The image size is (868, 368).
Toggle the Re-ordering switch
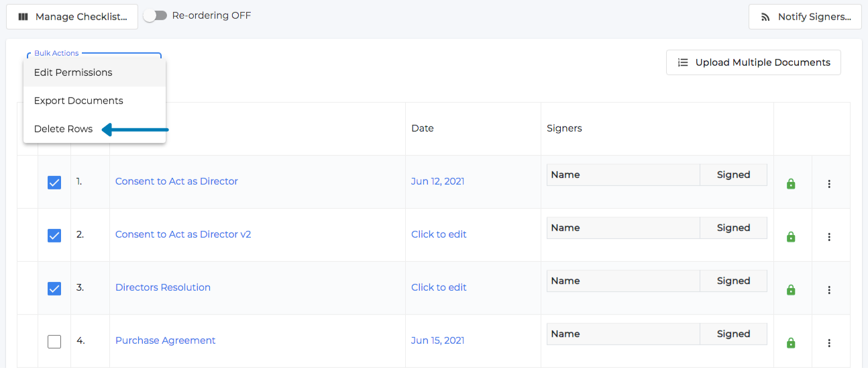point(156,15)
